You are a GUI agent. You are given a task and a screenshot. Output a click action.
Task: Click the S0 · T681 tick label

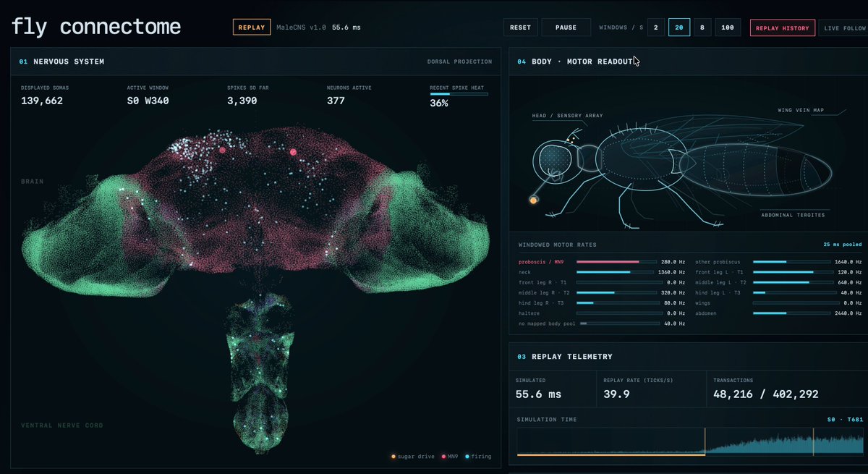click(x=845, y=419)
